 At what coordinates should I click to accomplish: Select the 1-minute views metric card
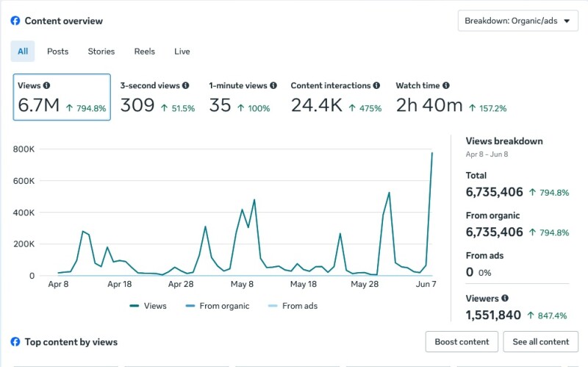(x=243, y=97)
